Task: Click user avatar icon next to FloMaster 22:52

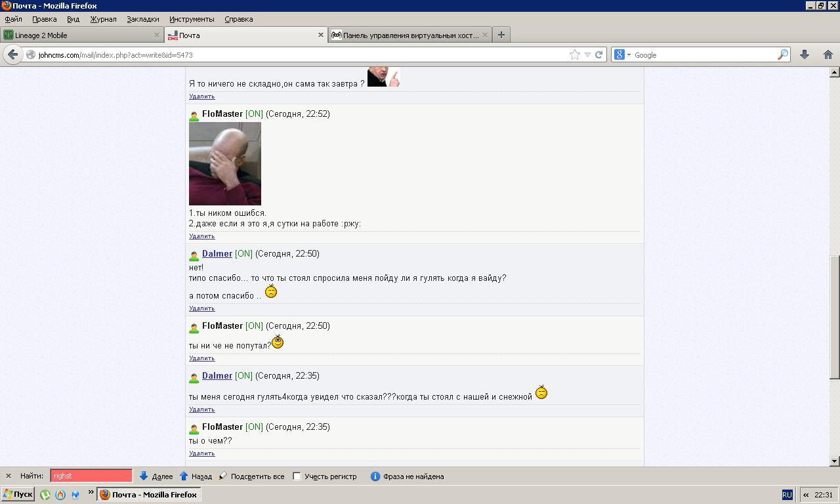Action: coord(194,115)
